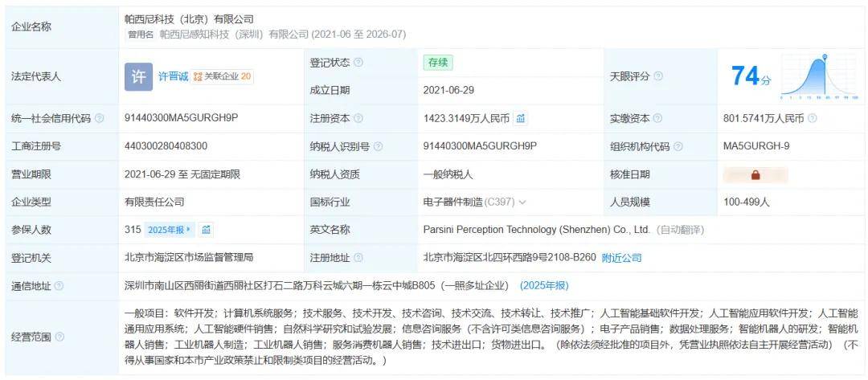Screen dimensions: 868x380
Task: Click the help icon beside 通信地址
Action: click(x=59, y=286)
